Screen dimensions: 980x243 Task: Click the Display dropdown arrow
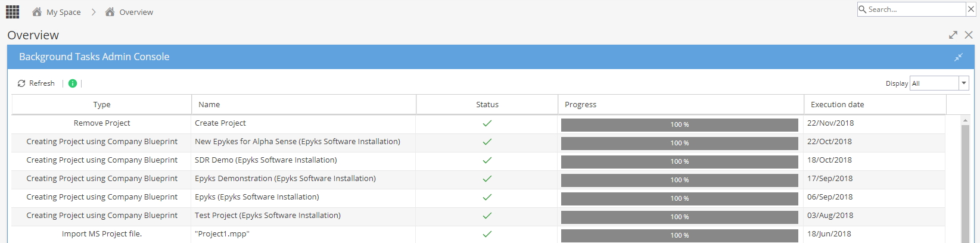964,83
